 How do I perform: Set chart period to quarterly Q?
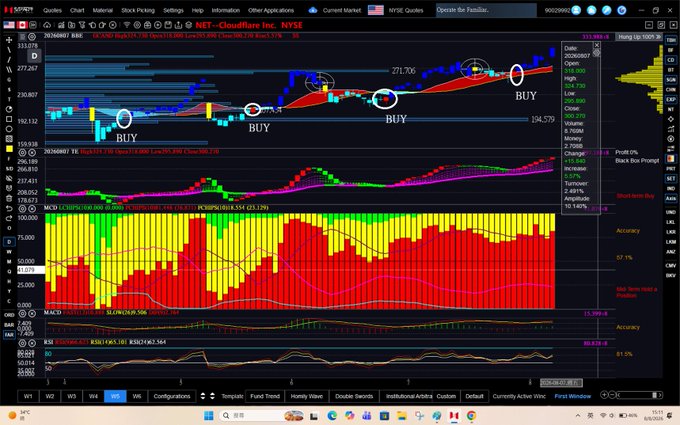pyautogui.click(x=9, y=271)
